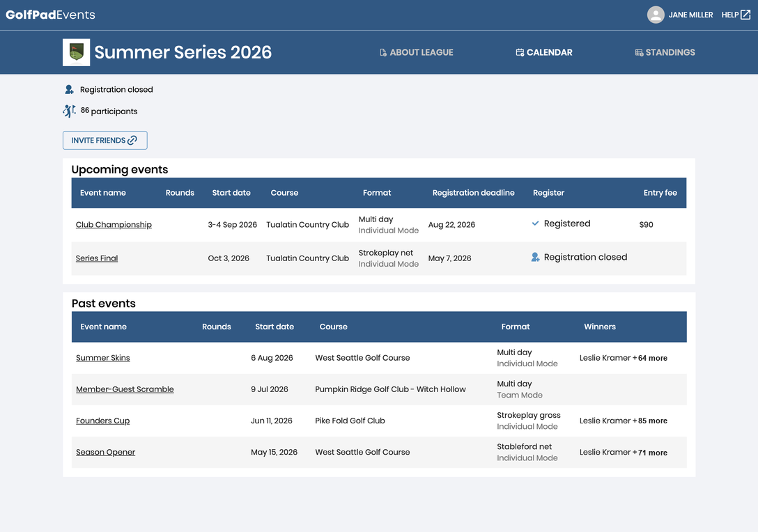Click the Past events Format header
758x532 pixels.
pos(516,327)
